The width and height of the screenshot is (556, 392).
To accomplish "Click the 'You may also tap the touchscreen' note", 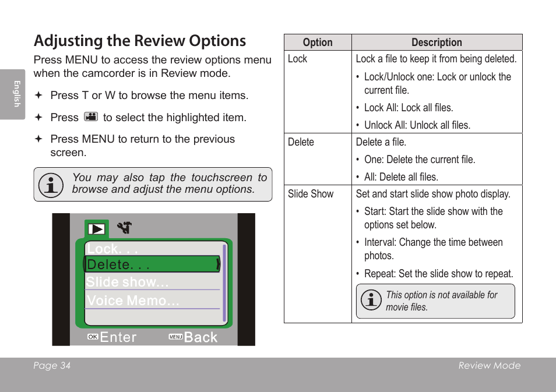I will [170, 183].
